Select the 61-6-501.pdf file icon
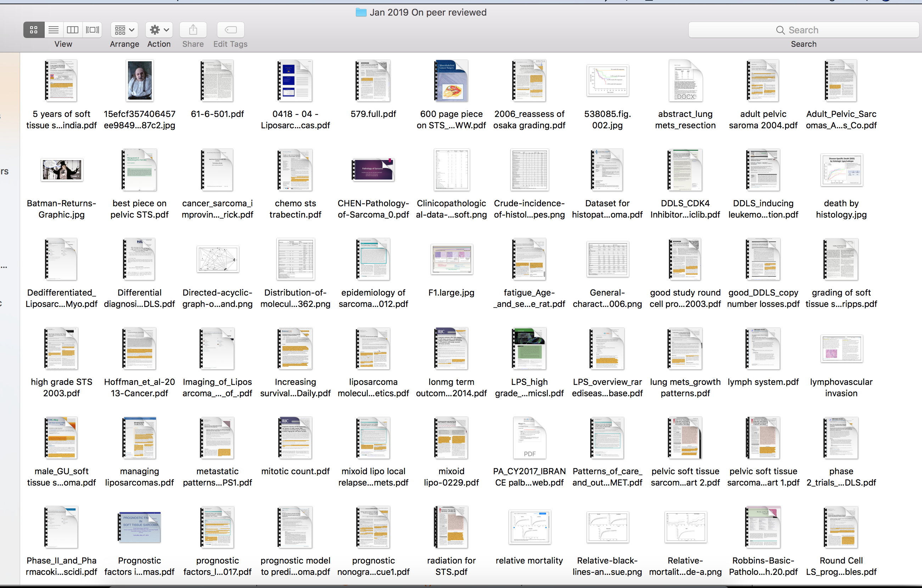Image resolution: width=922 pixels, height=588 pixels. tap(217, 81)
